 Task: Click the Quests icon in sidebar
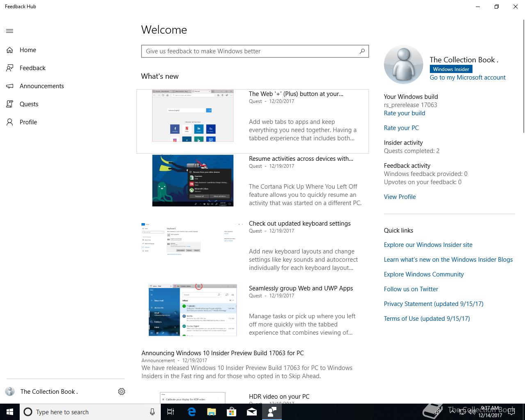[10, 104]
